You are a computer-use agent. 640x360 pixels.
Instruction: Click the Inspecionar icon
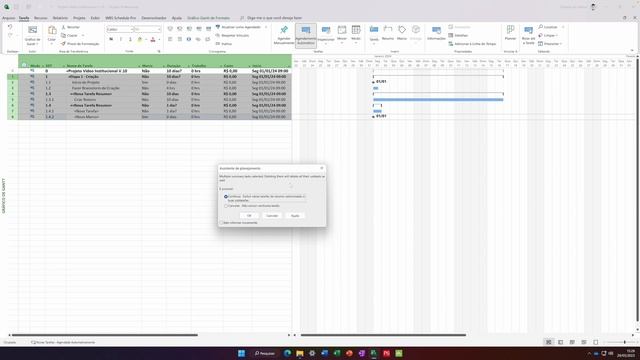click(x=326, y=30)
